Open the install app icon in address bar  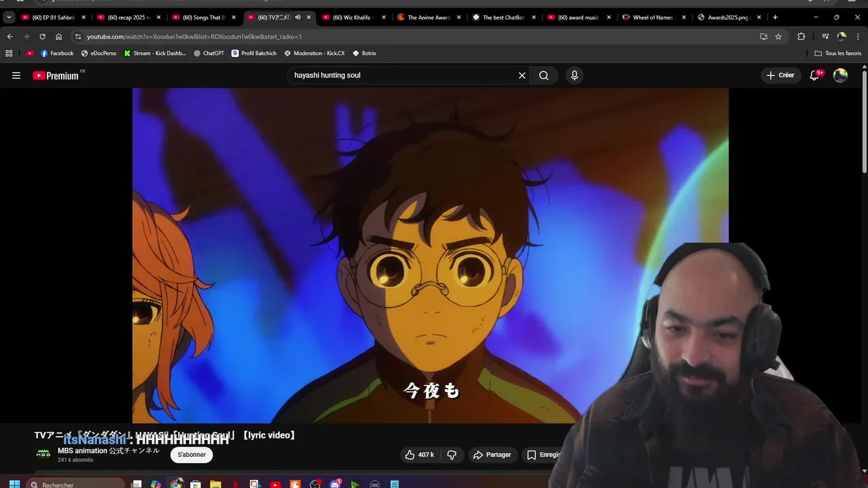(764, 37)
